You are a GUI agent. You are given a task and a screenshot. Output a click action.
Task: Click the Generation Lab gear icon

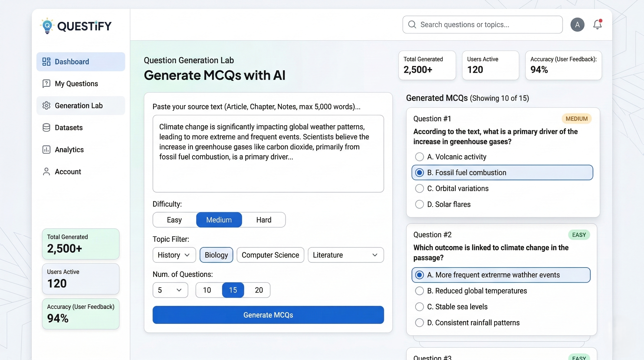(46, 106)
